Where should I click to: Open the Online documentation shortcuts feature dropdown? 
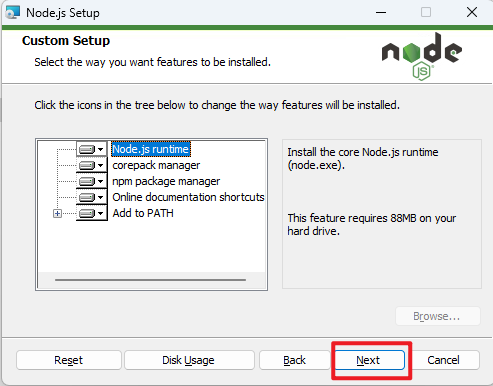pyautogui.click(x=92, y=197)
